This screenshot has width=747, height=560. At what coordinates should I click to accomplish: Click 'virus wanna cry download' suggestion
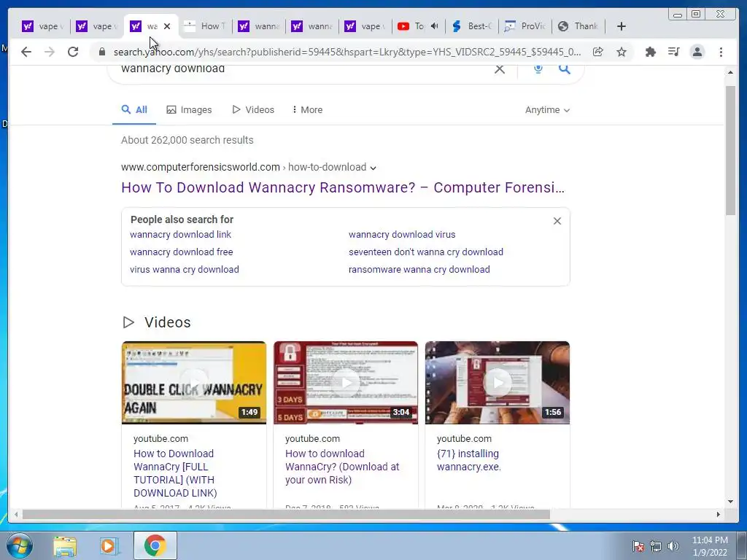click(x=185, y=270)
